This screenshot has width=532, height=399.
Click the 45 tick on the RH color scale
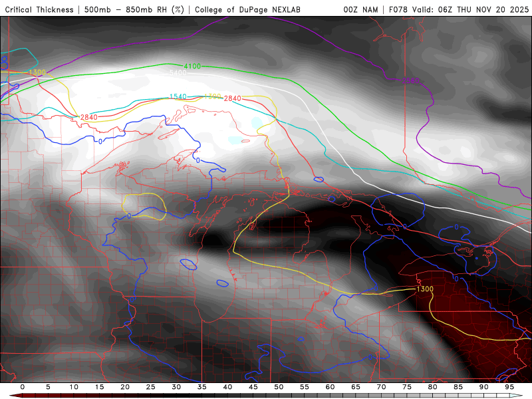(x=253, y=387)
